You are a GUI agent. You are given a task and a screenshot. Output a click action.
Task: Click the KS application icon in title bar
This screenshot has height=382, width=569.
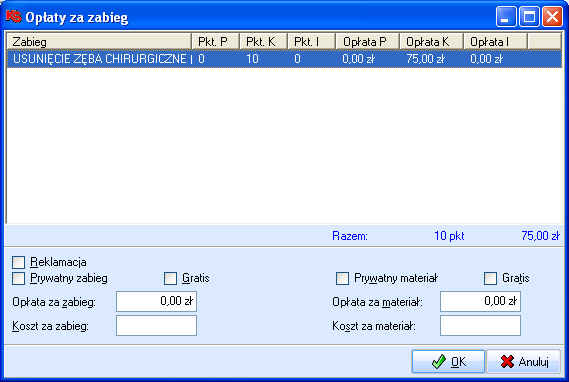point(14,16)
